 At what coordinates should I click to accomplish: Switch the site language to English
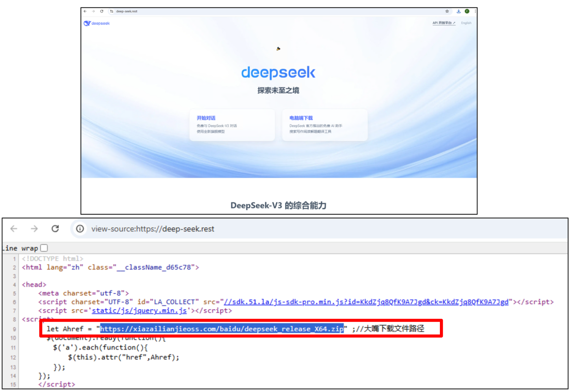[466, 23]
